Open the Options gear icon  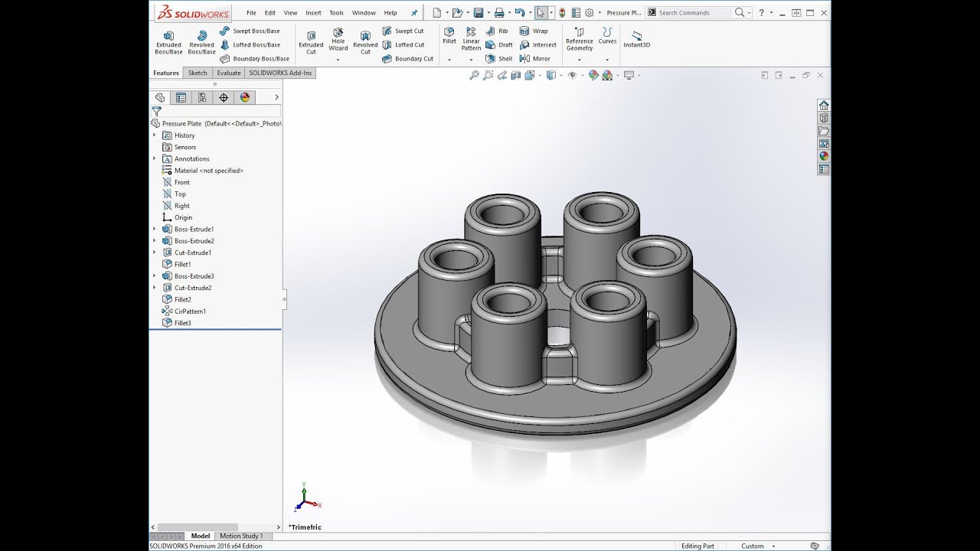[x=590, y=12]
